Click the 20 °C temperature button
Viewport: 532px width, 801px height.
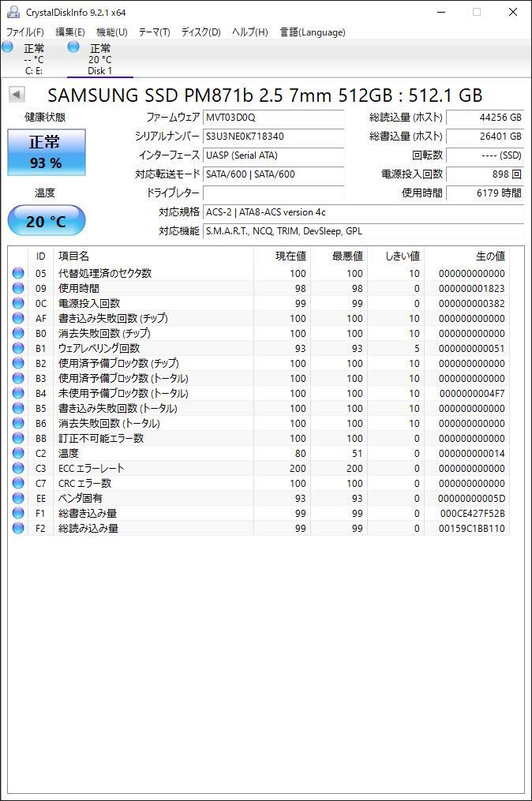click(x=46, y=221)
